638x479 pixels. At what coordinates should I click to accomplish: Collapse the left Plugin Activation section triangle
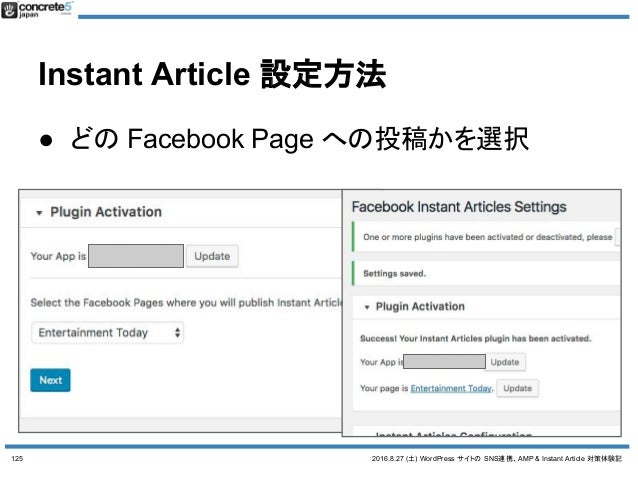click(x=39, y=213)
